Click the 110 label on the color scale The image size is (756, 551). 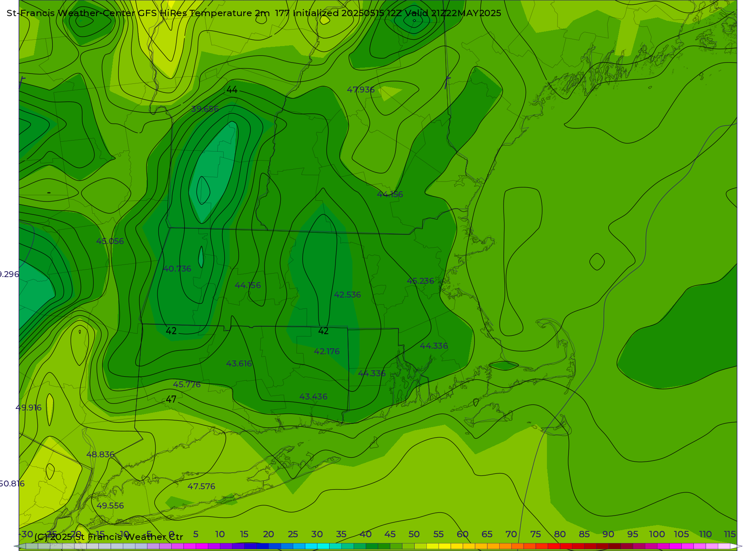tap(706, 534)
